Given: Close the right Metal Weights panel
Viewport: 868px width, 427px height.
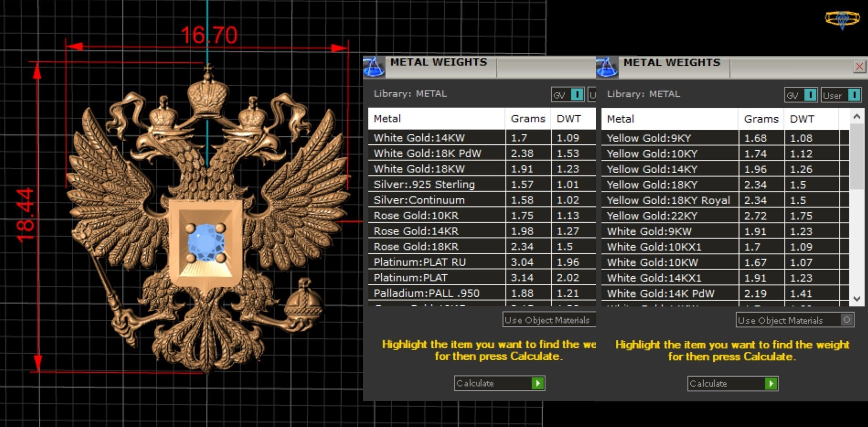Looking at the screenshot, I should (x=859, y=67).
